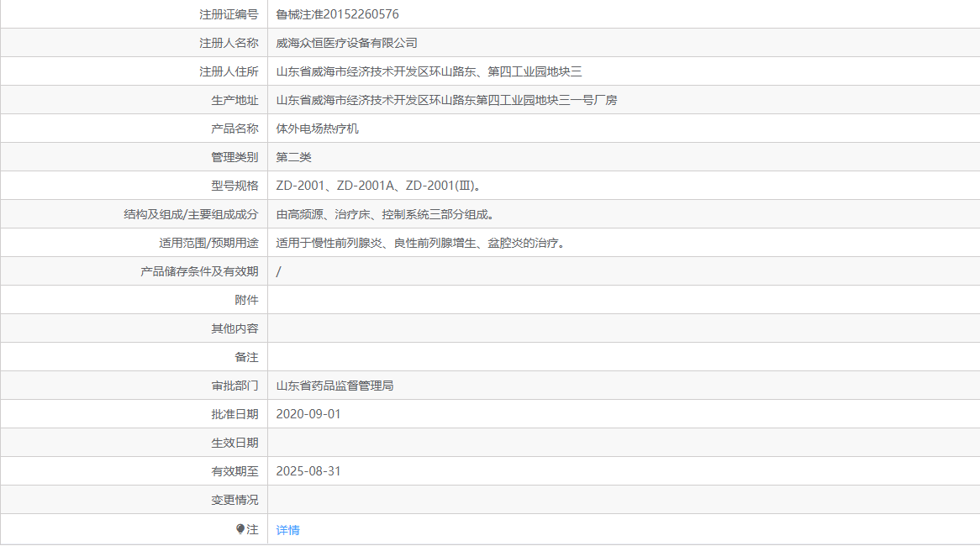Viewport: 980px width, 546px height.
Task: Select approval department 山东省药品监督管理局
Action: (x=335, y=386)
